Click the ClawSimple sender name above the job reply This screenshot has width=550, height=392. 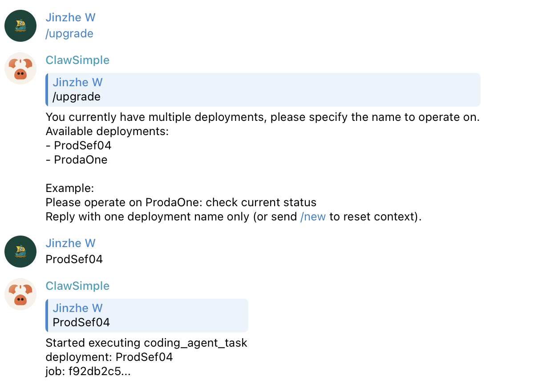(x=77, y=286)
